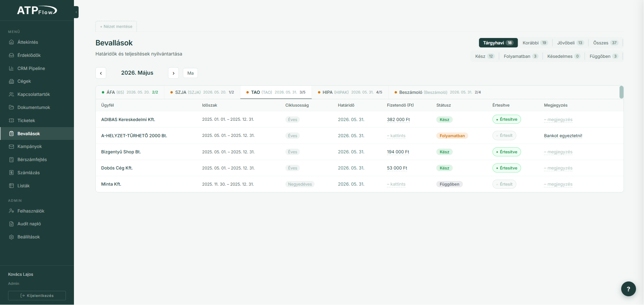644x305 pixels.
Task: Click the Kijelentkezés logout button
Action: tap(37, 296)
